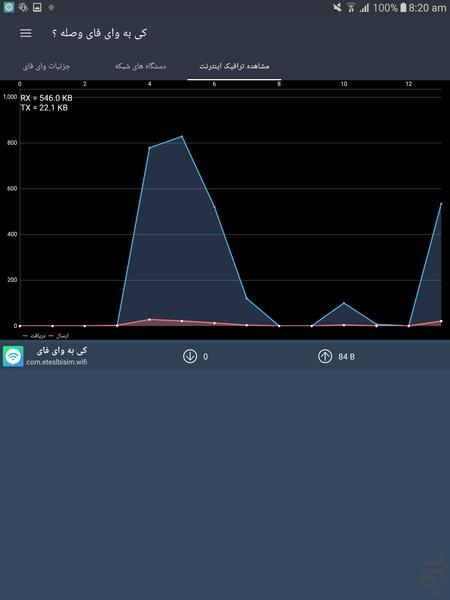Tap the download arrow icon
This screenshot has height=600, width=450.
click(x=190, y=356)
